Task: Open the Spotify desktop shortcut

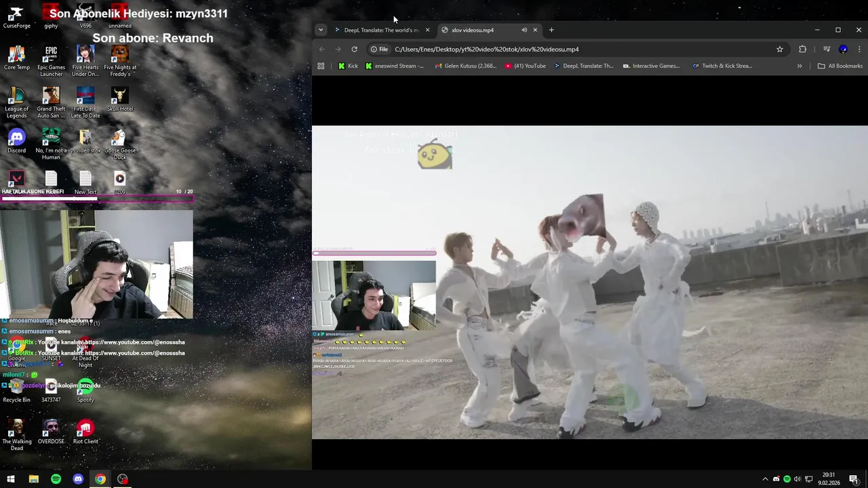Action: pyautogui.click(x=85, y=390)
